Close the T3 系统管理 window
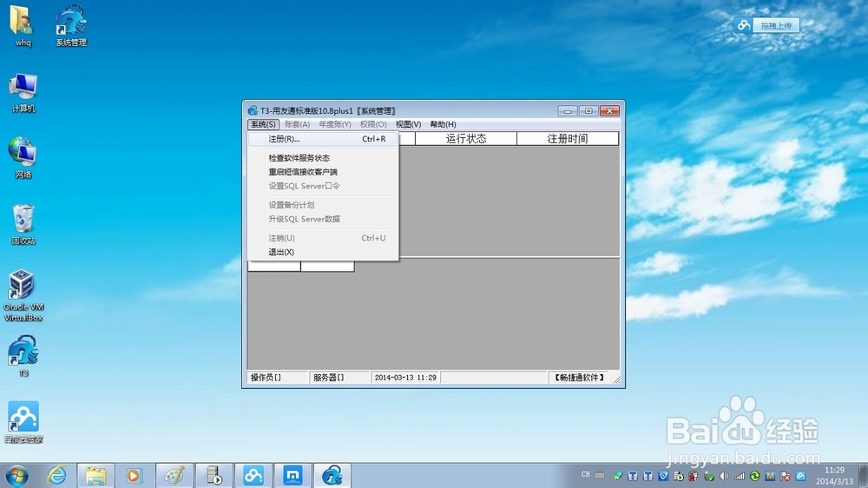 tap(609, 111)
